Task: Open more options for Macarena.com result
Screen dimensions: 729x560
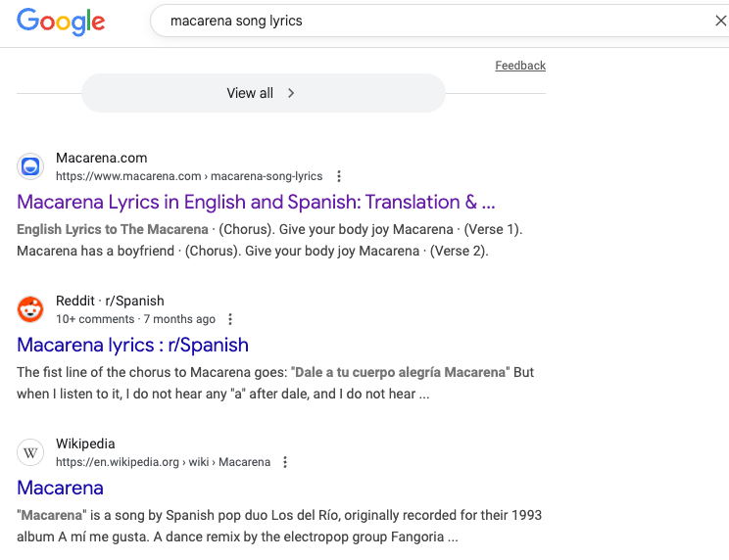Action: click(339, 176)
